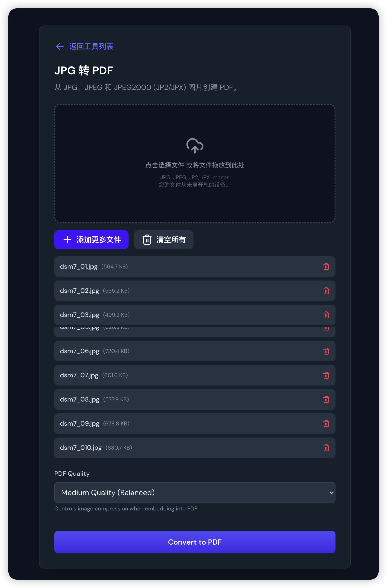This screenshot has width=387, height=588.
Task: Click the back arrow icon
Action: click(x=60, y=46)
